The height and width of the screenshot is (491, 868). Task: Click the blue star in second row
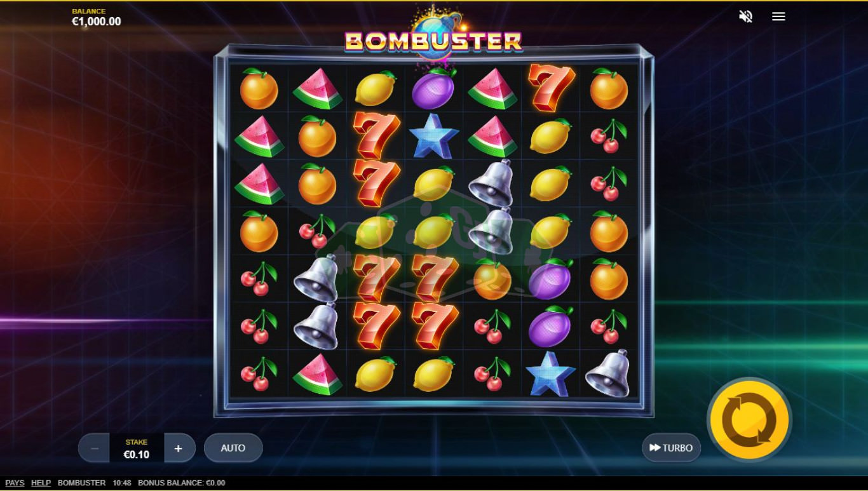[x=433, y=136]
